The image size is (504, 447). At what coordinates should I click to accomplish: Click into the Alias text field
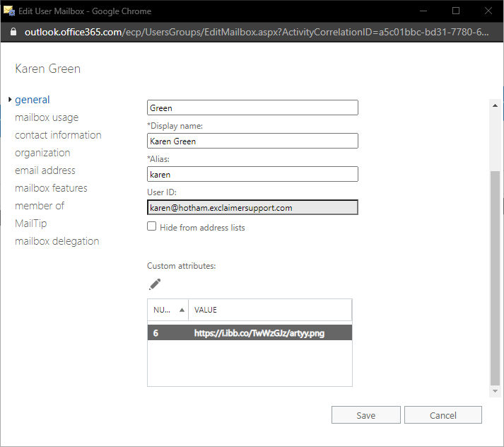[x=252, y=174]
